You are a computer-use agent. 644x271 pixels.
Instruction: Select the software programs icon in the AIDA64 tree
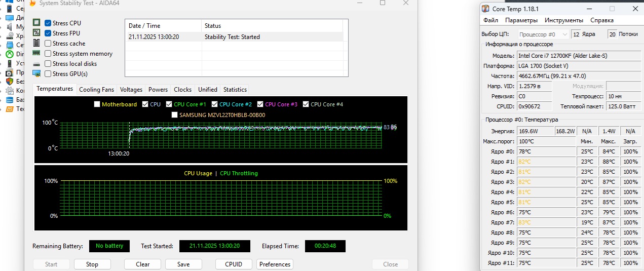pyautogui.click(x=10, y=72)
